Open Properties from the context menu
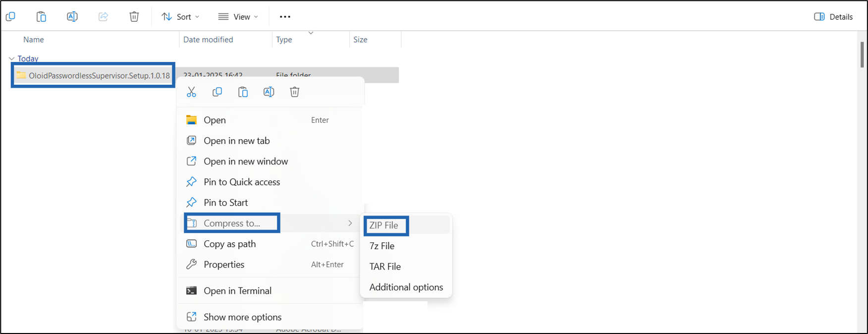 (270, 265)
